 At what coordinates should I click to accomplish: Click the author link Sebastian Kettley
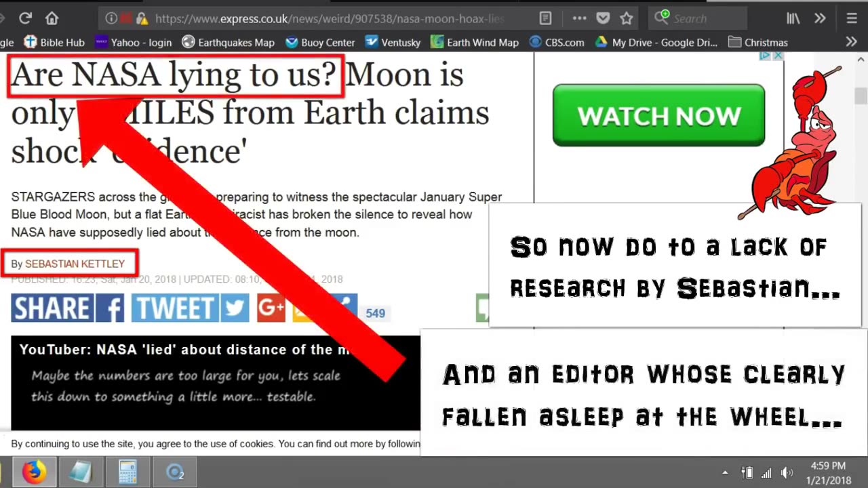75,264
